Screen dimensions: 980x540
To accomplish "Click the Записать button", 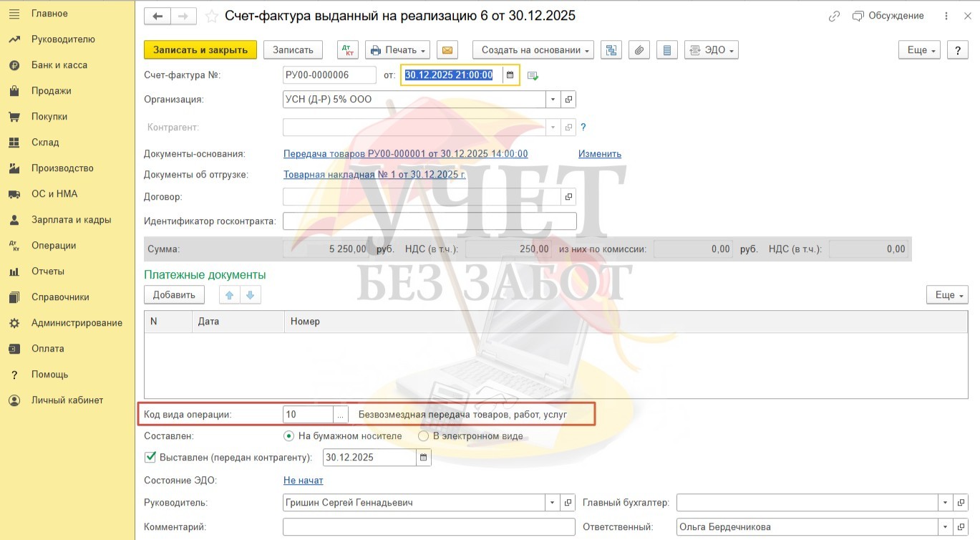I will coord(293,50).
